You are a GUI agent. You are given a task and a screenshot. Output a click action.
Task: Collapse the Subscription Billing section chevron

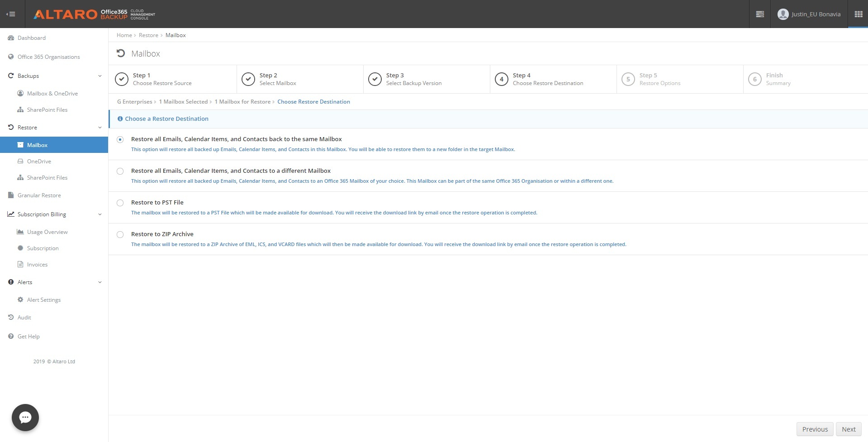point(100,214)
